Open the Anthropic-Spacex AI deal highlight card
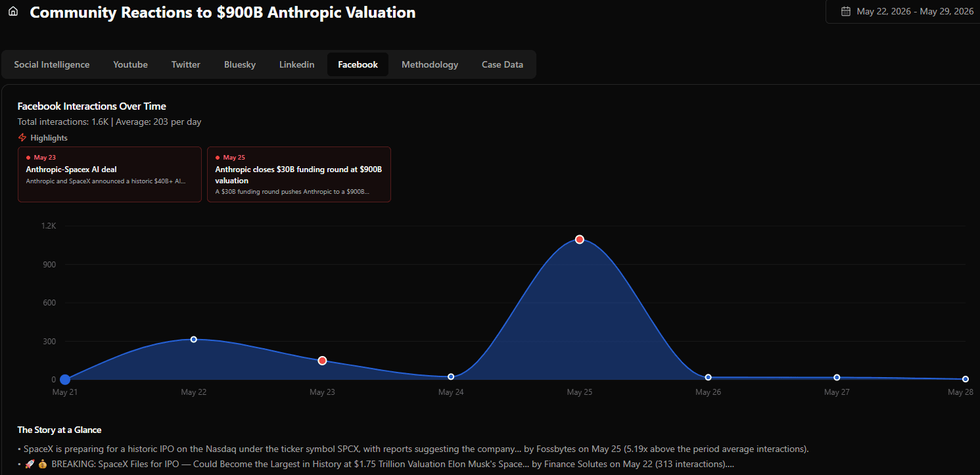The image size is (980, 475). (x=110, y=174)
